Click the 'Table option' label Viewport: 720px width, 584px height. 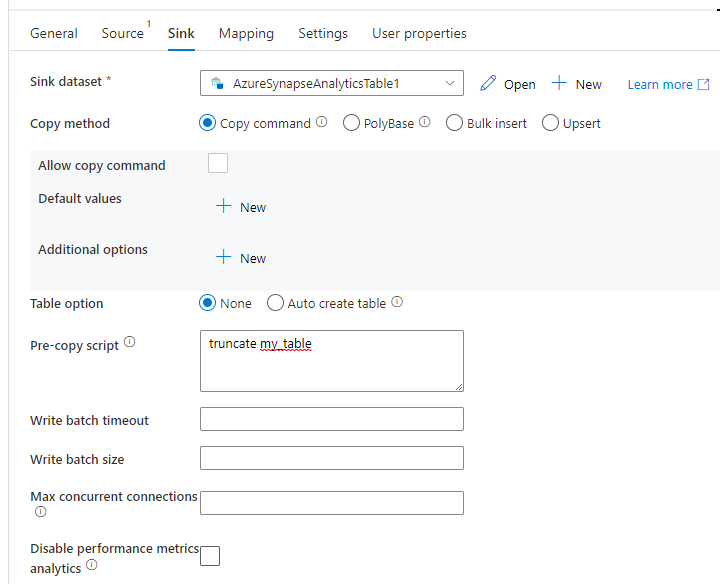(67, 303)
